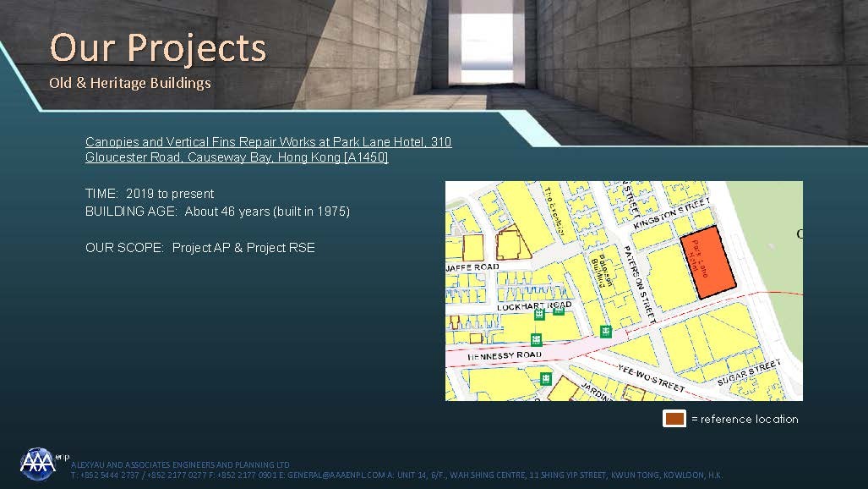Click the orange Park Lane Hotel block
Viewport: 868px width, 489px height.
pos(707,261)
